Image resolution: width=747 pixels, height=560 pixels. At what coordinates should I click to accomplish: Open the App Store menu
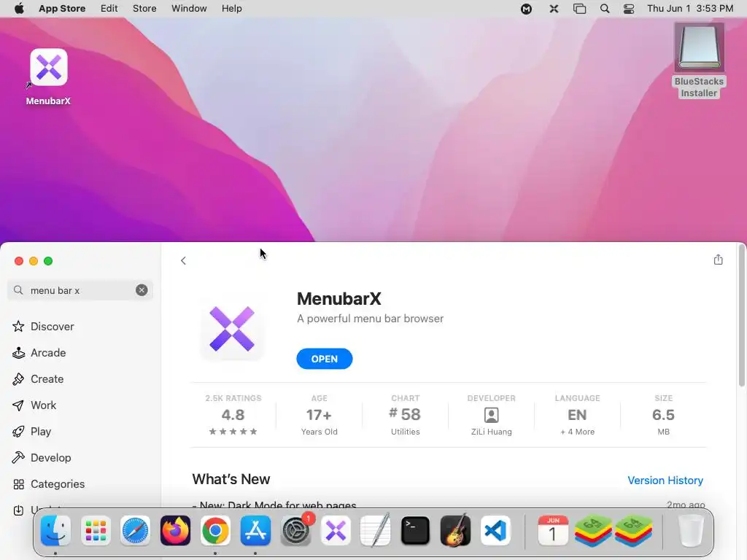62,9
